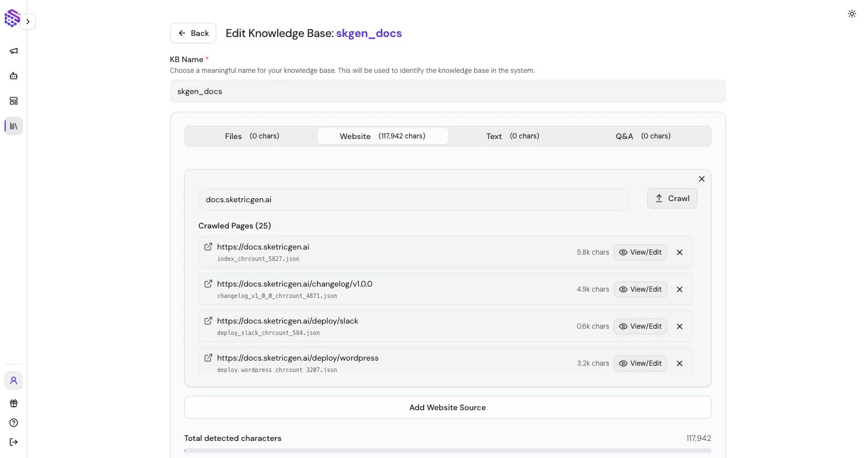Screen dimensions: 868x458
Task: View/Edit the index_chrcount_5827.json page
Action: [x=640, y=252]
